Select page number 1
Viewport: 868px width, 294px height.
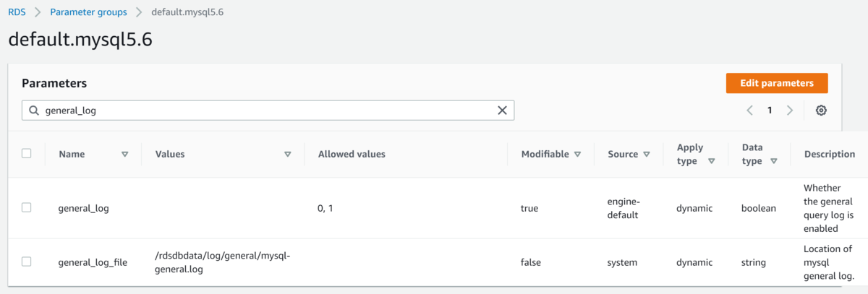click(x=770, y=111)
